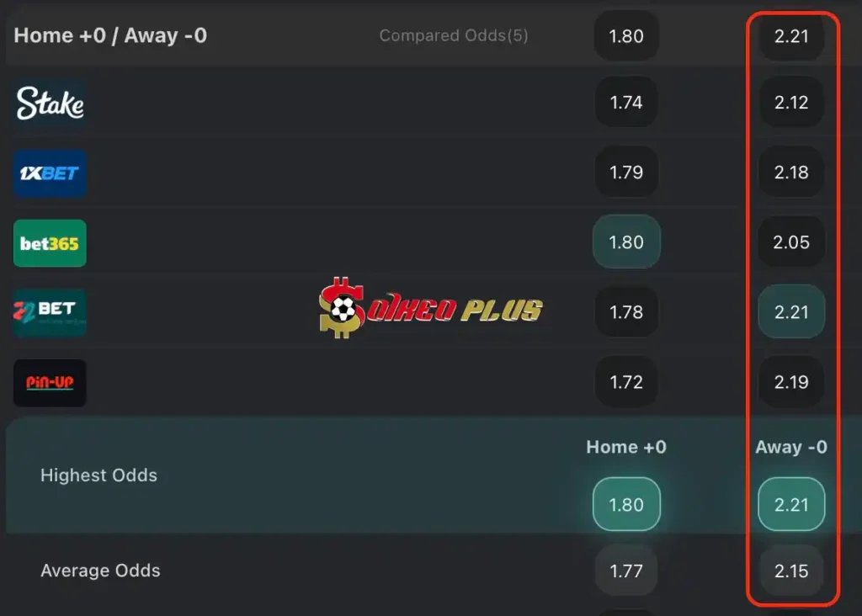Image resolution: width=862 pixels, height=616 pixels.
Task: Choose 1XBET home odds 1.79
Action: (625, 173)
